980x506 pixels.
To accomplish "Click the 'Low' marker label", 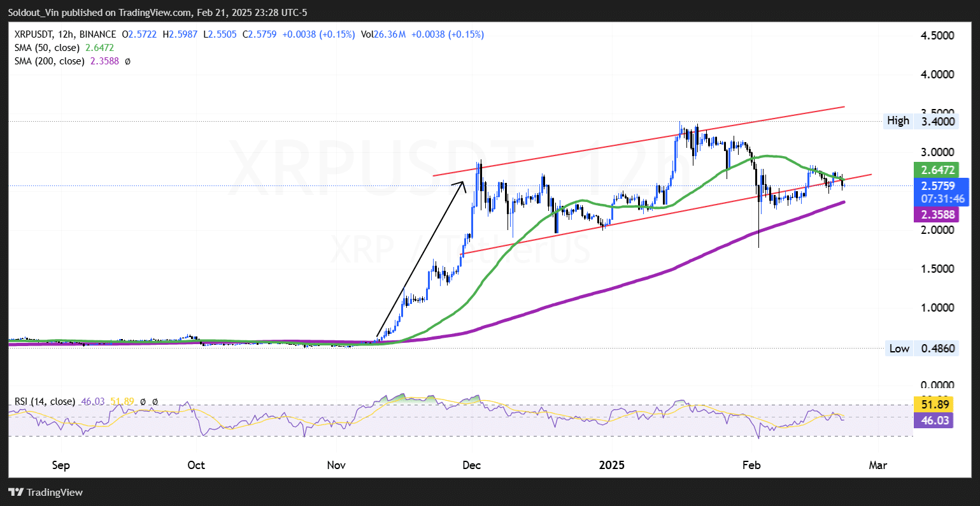I will pos(899,349).
